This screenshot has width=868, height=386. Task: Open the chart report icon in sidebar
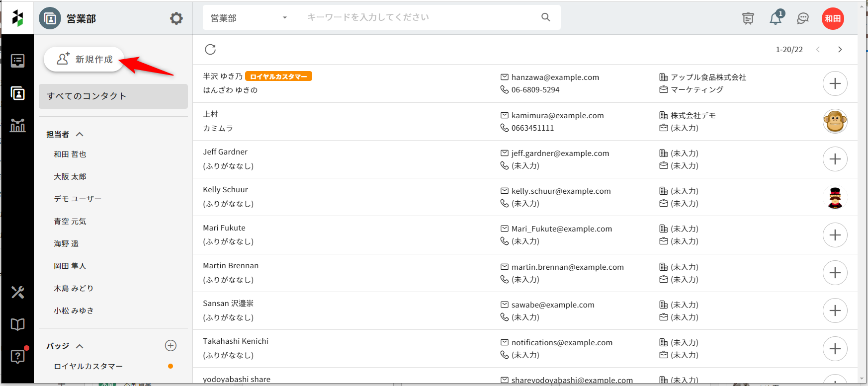(x=18, y=126)
